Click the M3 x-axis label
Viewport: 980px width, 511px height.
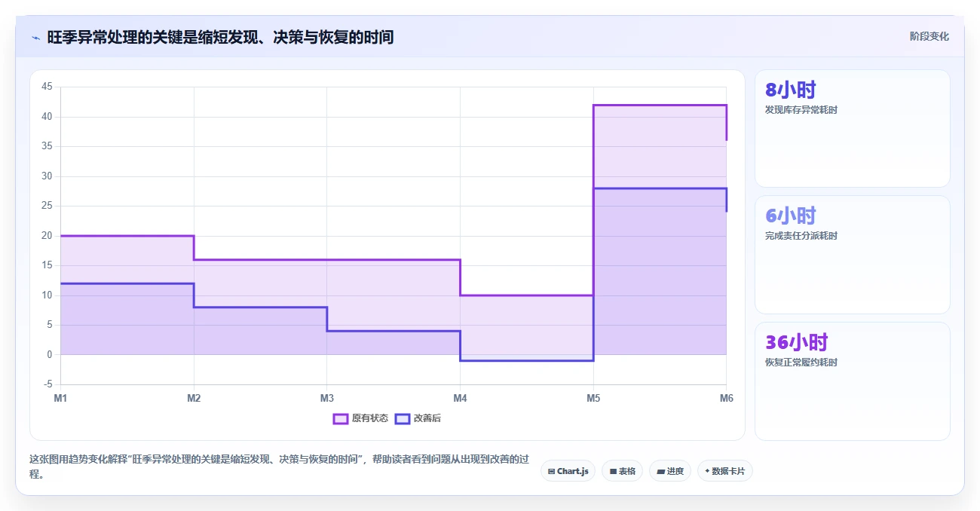click(x=326, y=398)
